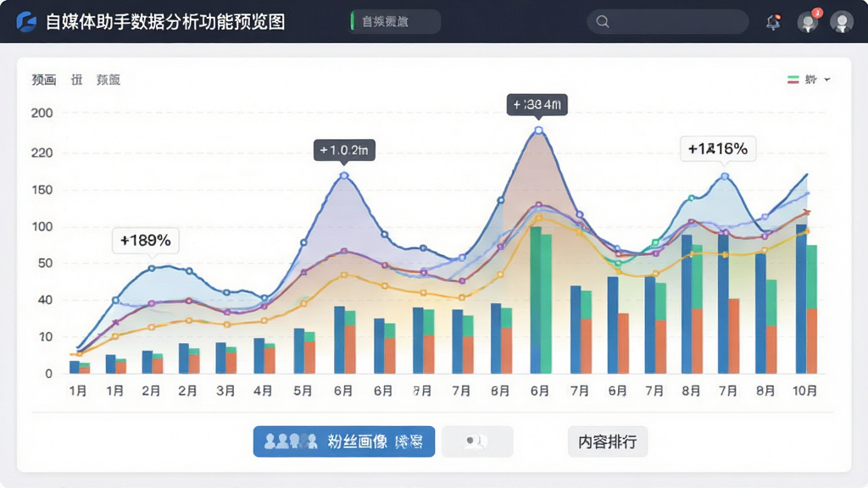Click the green-red legend icon
This screenshot has height=488, width=868.
pos(793,80)
